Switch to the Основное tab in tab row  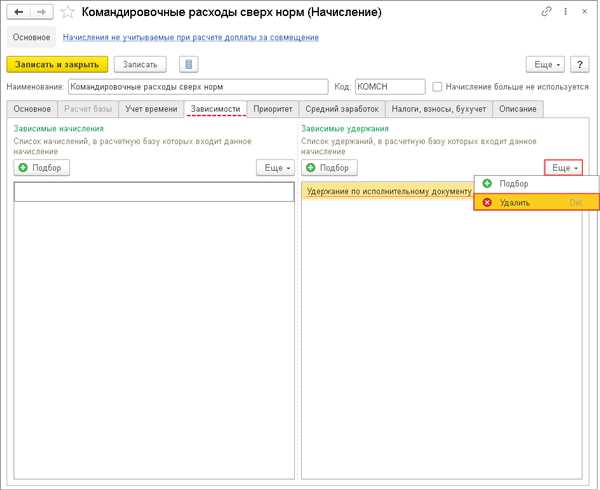(x=32, y=109)
